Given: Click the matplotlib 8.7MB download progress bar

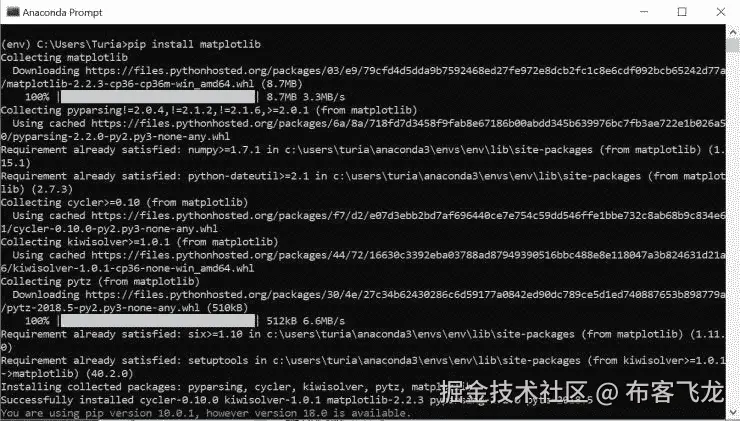Looking at the screenshot, I should pos(158,97).
